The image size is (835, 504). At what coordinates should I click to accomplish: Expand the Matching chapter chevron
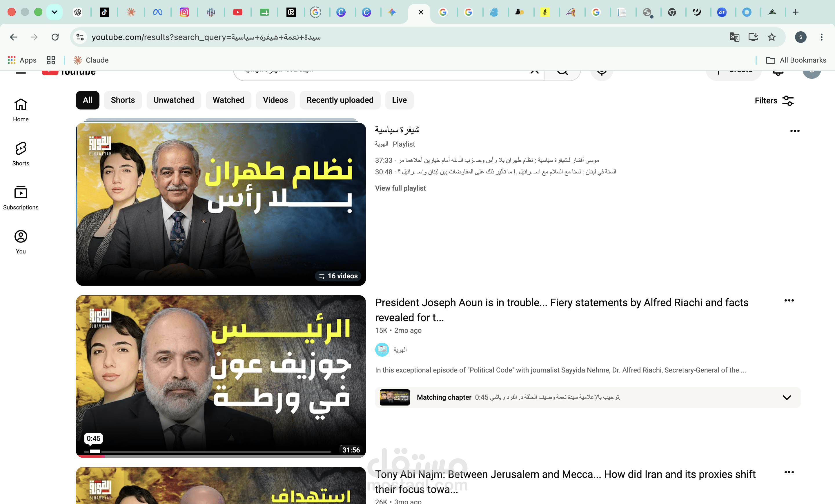(787, 397)
